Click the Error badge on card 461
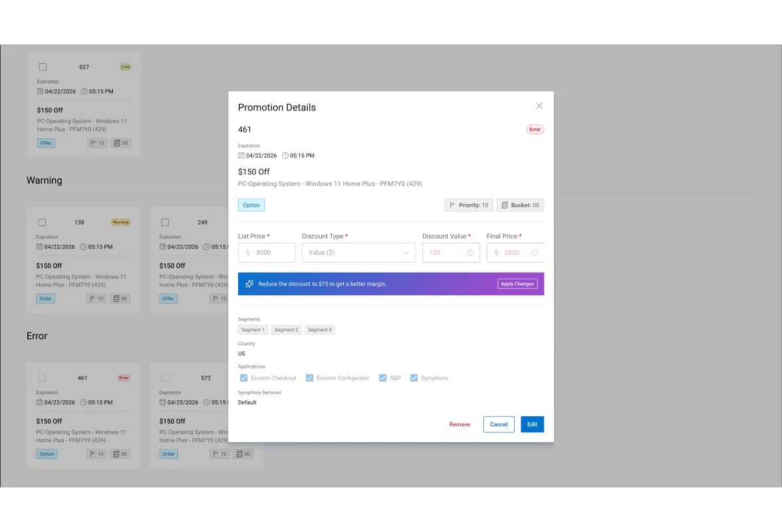The height and width of the screenshot is (532, 782). tap(124, 378)
